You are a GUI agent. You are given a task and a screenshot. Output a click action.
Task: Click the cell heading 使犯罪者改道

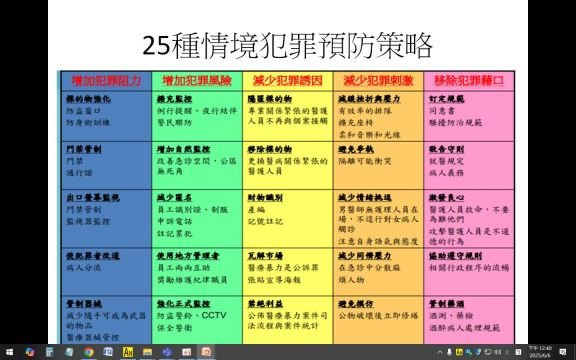[93, 256]
